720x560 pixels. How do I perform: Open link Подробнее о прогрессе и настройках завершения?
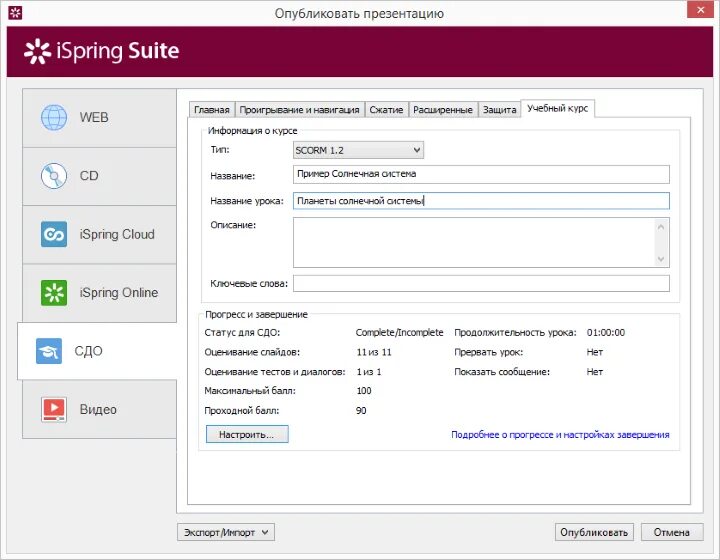click(x=560, y=434)
